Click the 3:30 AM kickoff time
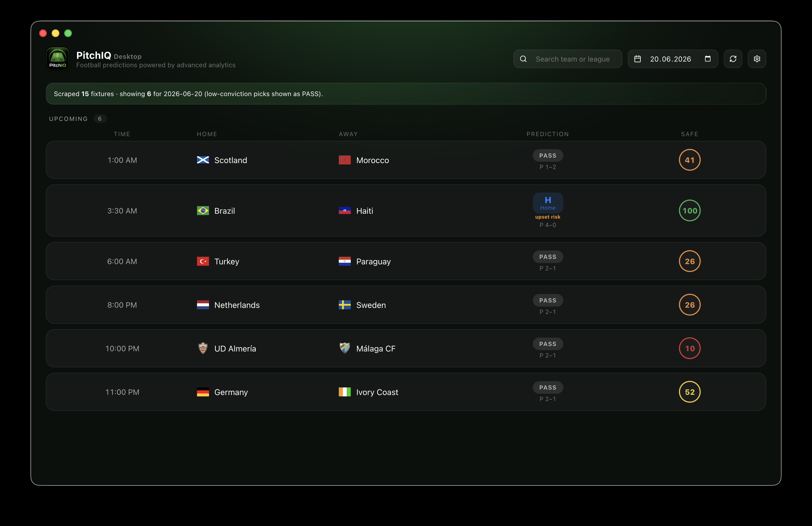 pyautogui.click(x=122, y=211)
